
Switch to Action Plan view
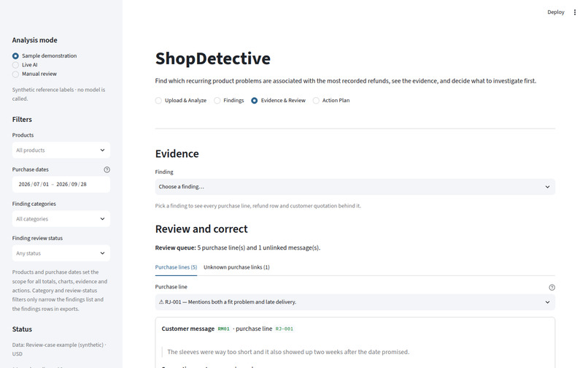331,100
